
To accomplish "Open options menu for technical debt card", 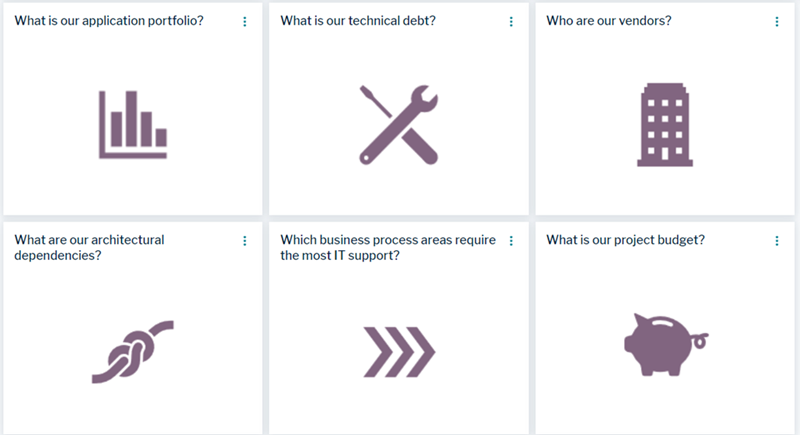I will 511,22.
